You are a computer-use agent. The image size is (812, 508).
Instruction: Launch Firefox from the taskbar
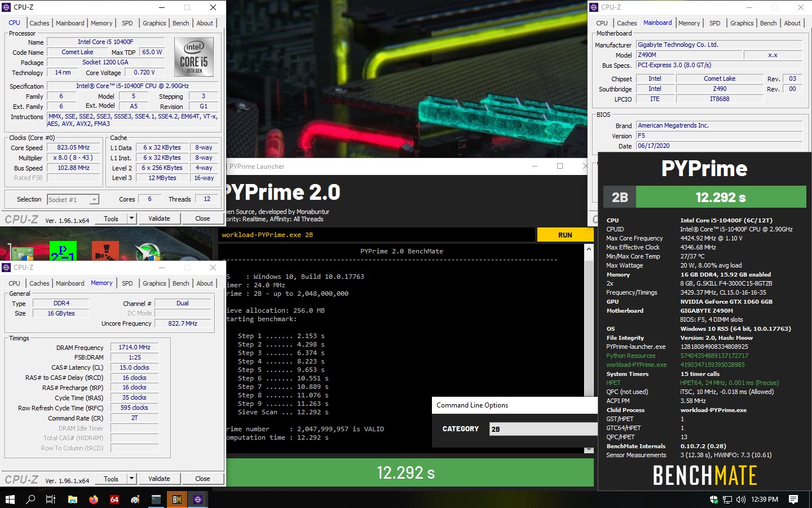coord(93,500)
